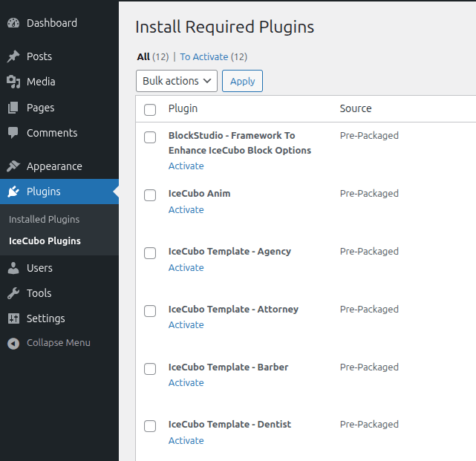
Task: Click Pre-Packaged source for IceCubo Anim
Action: (x=369, y=194)
